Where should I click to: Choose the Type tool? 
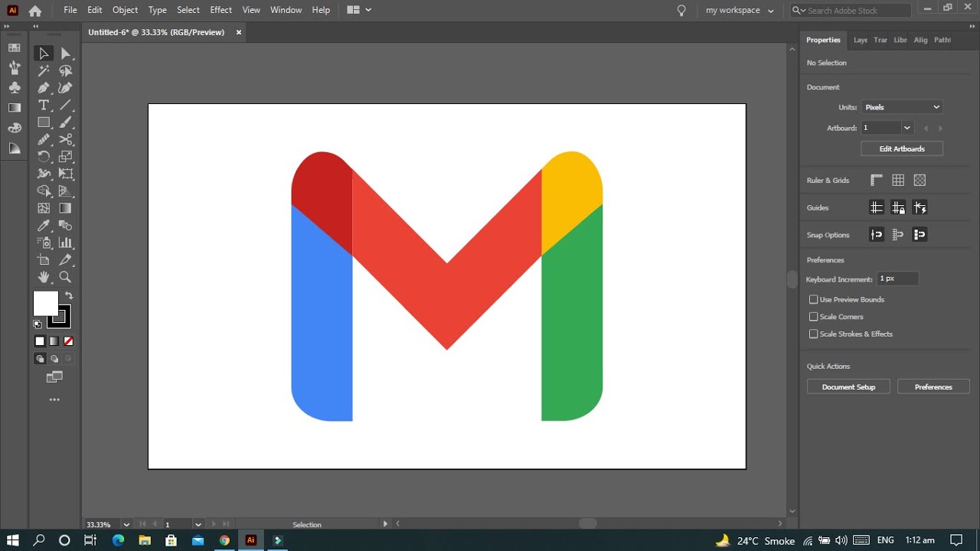tap(44, 106)
